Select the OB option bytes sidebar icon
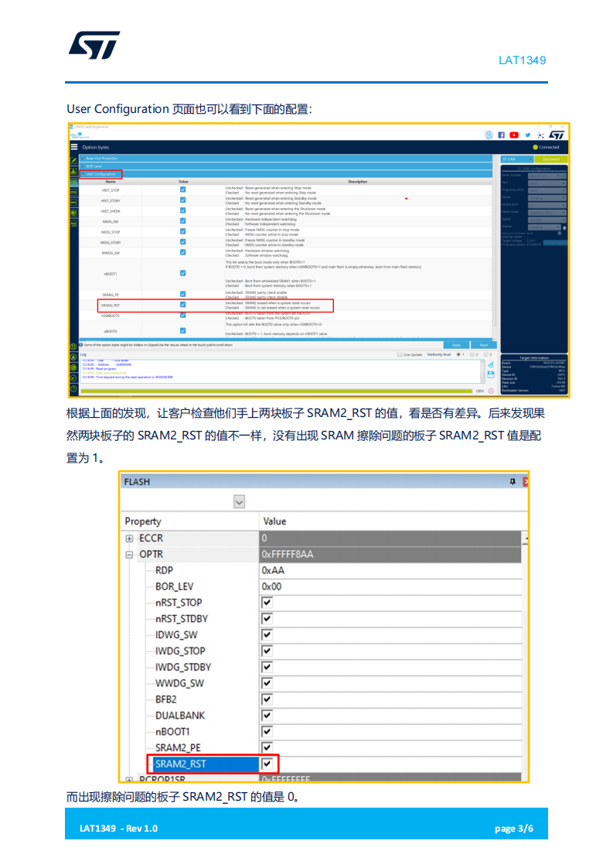This screenshot has width=613, height=868. [x=73, y=182]
